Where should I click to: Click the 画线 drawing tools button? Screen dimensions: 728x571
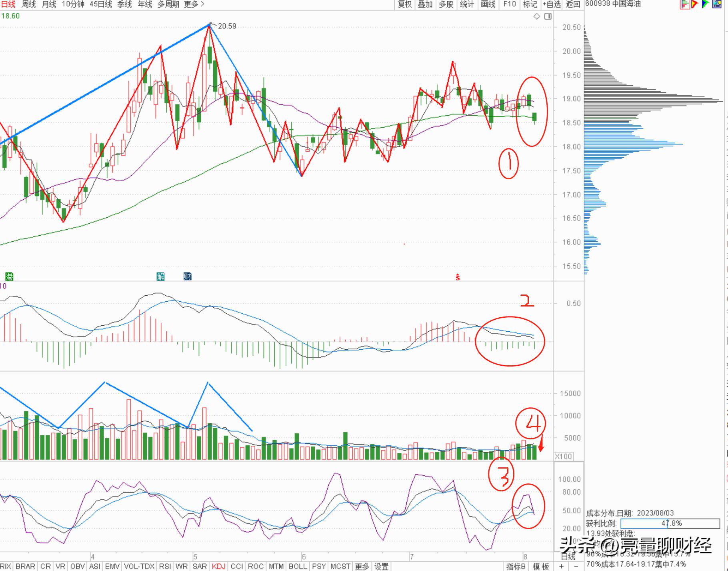[x=488, y=4]
